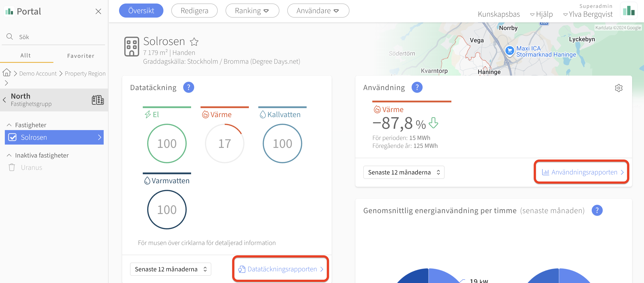
Task: Open help for Datatäckning
Action: 188,87
